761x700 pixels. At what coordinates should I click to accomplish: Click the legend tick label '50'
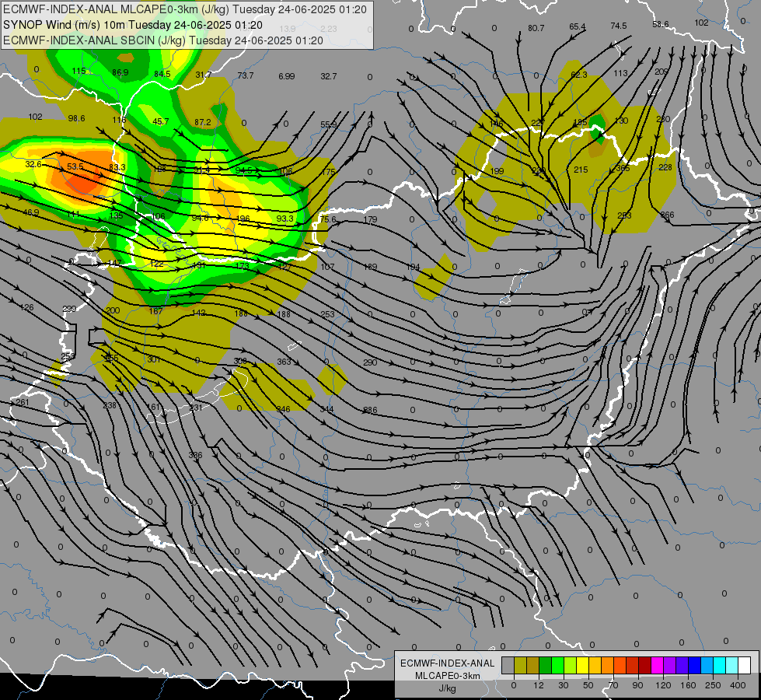(588, 685)
